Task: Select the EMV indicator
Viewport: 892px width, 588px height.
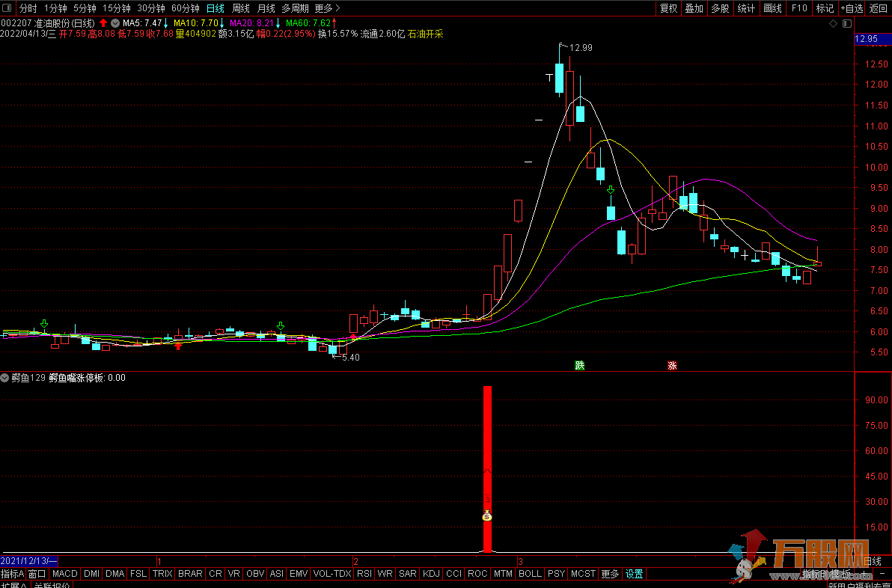Action: click(x=299, y=574)
